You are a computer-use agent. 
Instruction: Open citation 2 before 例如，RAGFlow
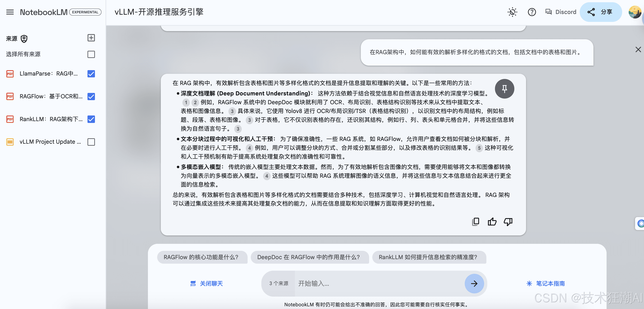[195, 102]
